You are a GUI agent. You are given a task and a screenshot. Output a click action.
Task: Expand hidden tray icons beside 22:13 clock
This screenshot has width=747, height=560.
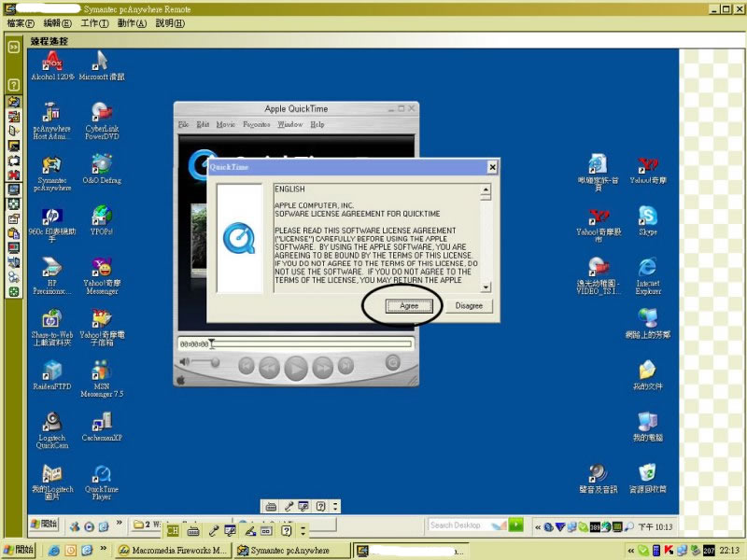click(x=631, y=551)
